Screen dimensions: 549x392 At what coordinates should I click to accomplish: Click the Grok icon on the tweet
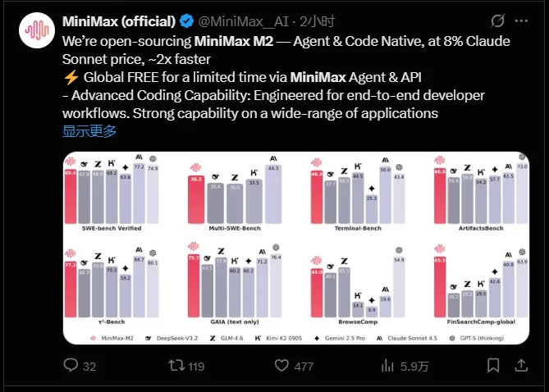click(496, 19)
